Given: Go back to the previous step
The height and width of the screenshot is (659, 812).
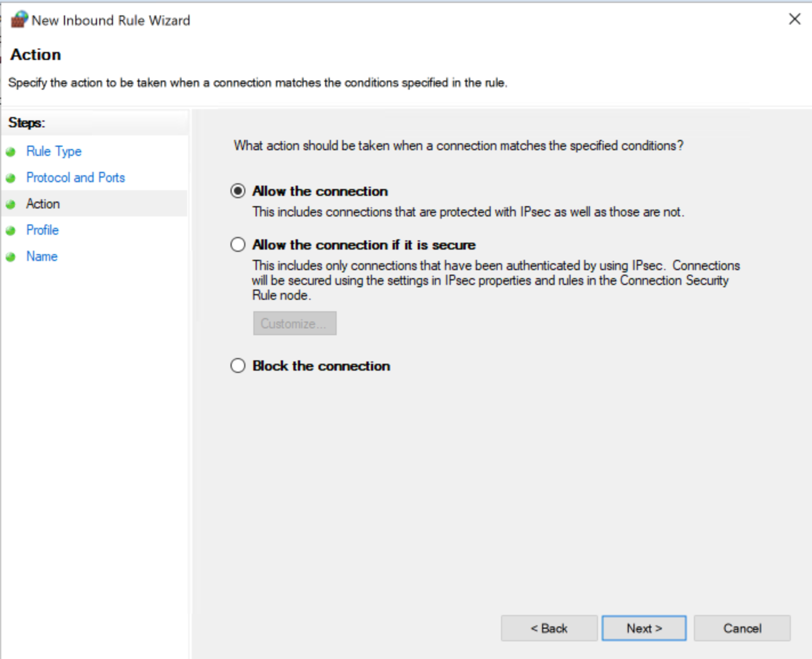Looking at the screenshot, I should [x=548, y=628].
